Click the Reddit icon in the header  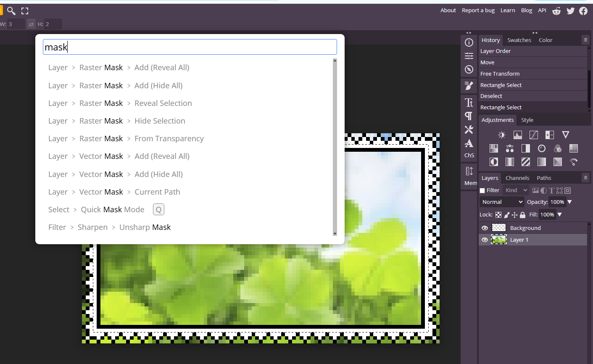(x=556, y=11)
